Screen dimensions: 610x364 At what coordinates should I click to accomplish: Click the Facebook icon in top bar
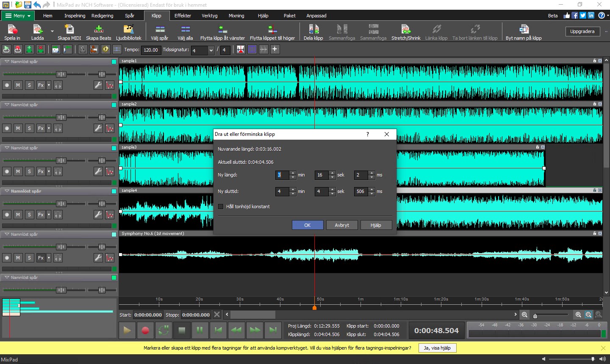575,15
